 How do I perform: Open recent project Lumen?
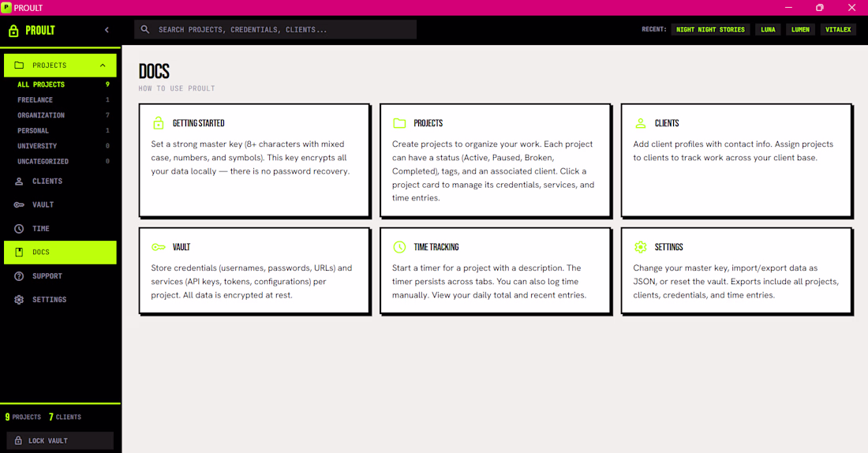(800, 29)
